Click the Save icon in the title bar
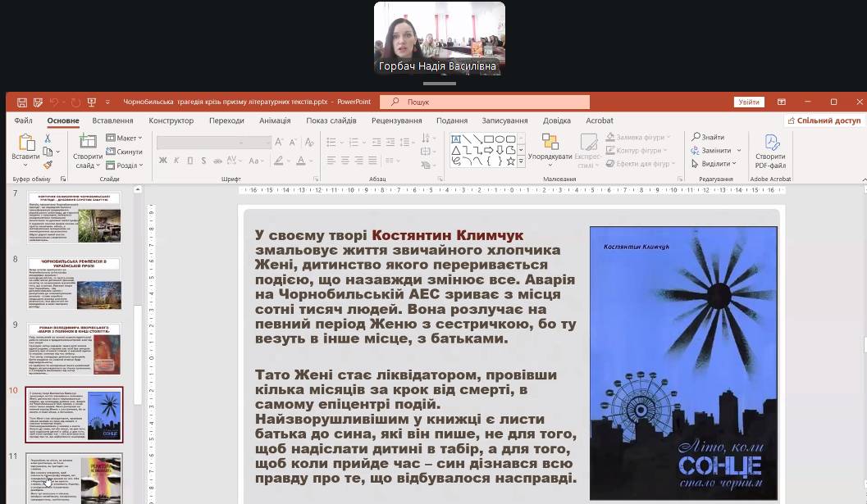The height and width of the screenshot is (504, 867). (x=22, y=102)
